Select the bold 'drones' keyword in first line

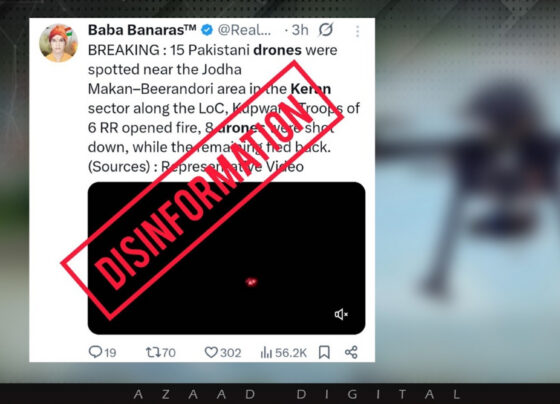[x=277, y=50]
